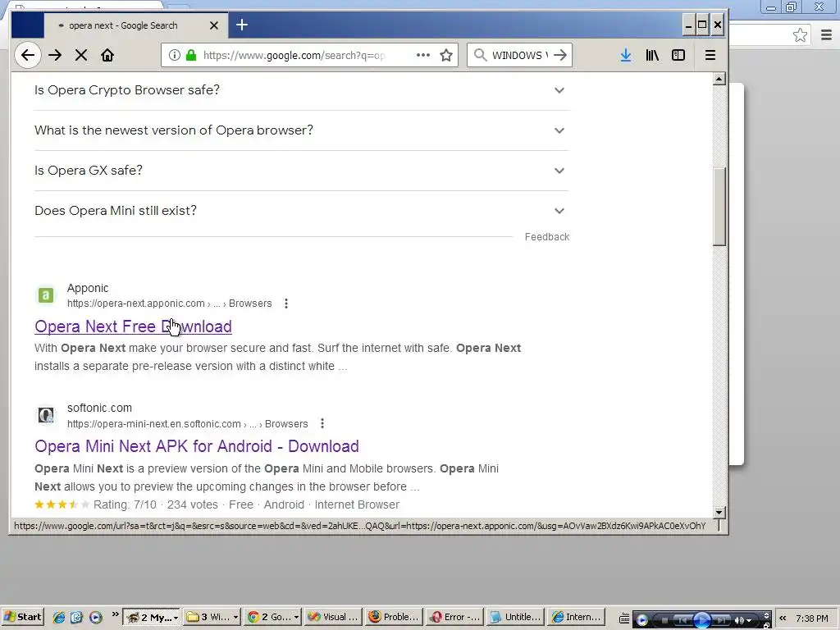Click the Firefox address bar URL

(294, 55)
